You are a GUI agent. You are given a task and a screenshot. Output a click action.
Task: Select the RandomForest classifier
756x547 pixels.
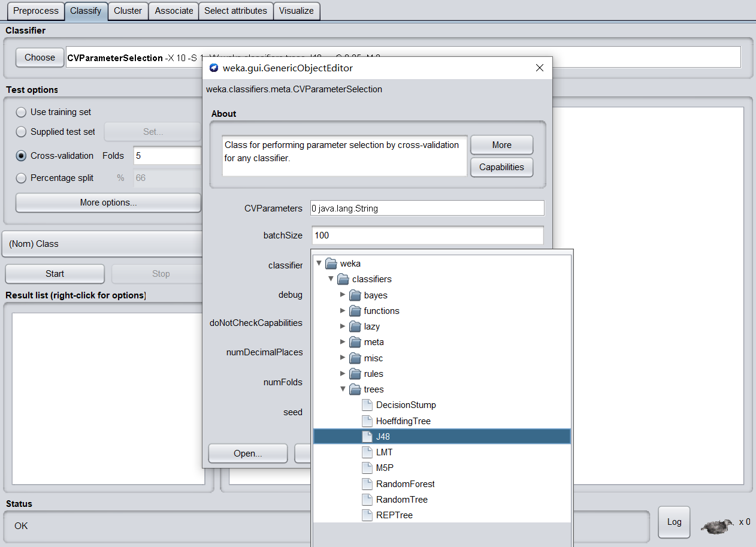click(x=405, y=483)
